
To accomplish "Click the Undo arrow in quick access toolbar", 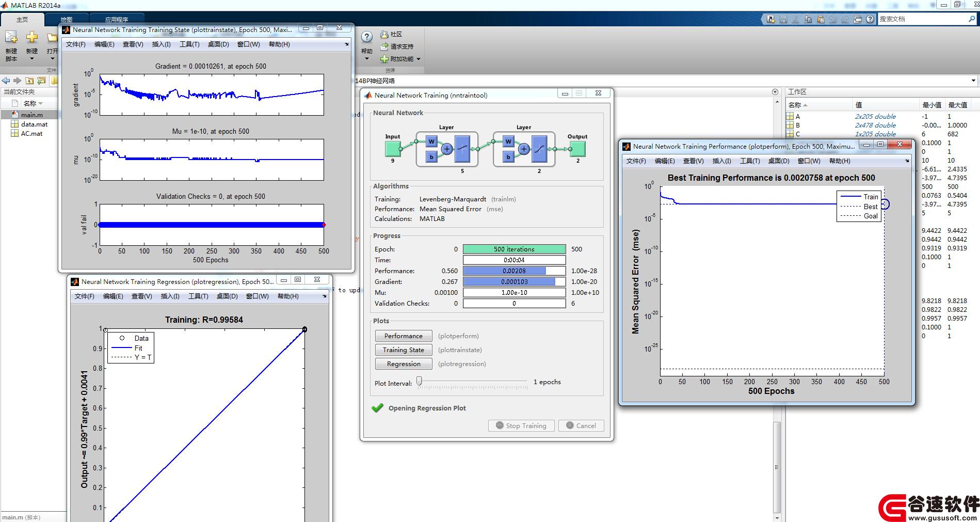I will coord(833,19).
